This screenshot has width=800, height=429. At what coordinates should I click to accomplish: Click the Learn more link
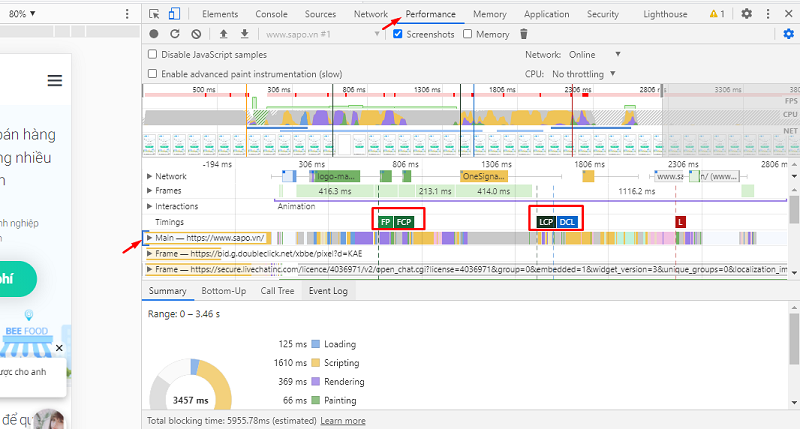point(342,421)
